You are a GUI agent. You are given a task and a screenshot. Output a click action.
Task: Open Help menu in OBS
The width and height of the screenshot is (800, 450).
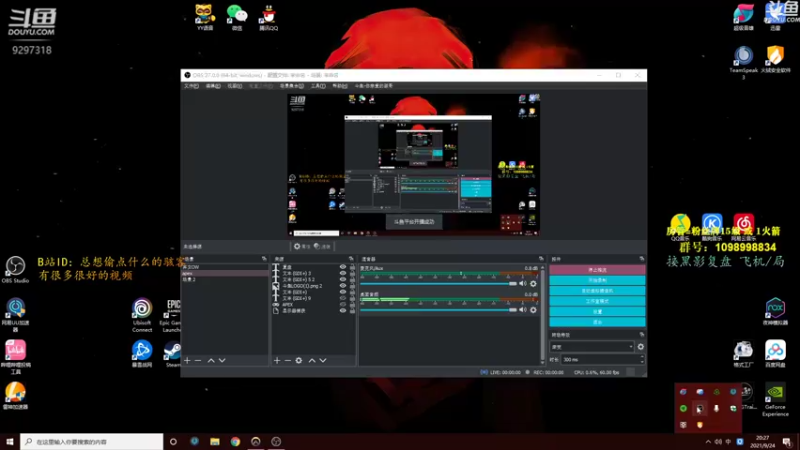coord(340,86)
